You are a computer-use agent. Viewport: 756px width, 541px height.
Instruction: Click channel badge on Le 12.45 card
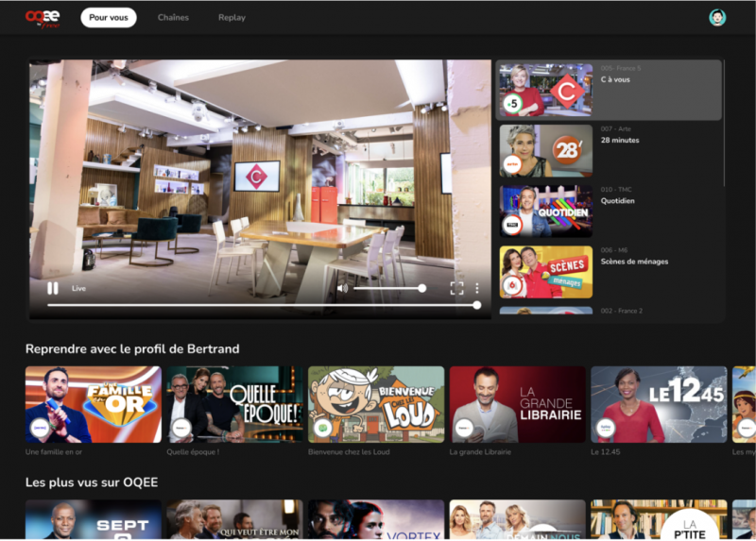pos(605,428)
